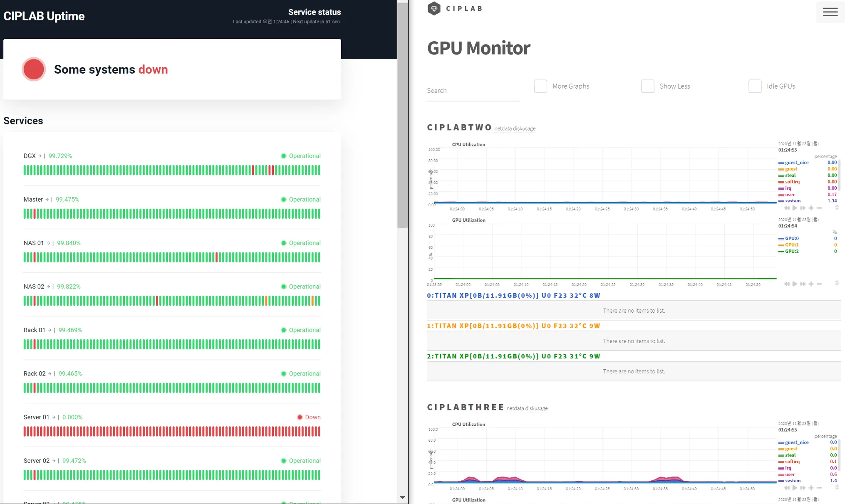Open CIPLABTHREE diskusage link
This screenshot has height=504, width=852.
tap(537, 409)
